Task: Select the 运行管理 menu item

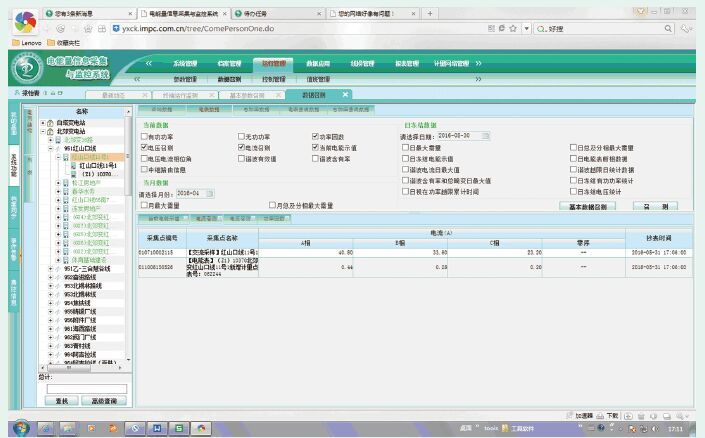Action: [274, 63]
